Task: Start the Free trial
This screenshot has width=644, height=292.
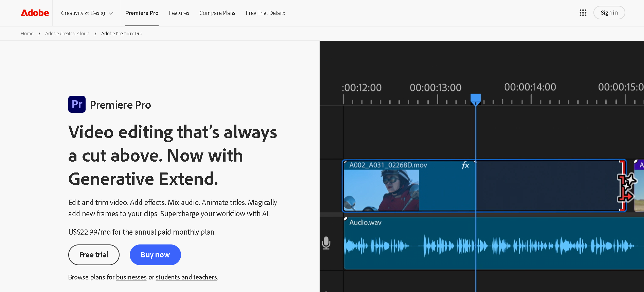Action: 94,255
